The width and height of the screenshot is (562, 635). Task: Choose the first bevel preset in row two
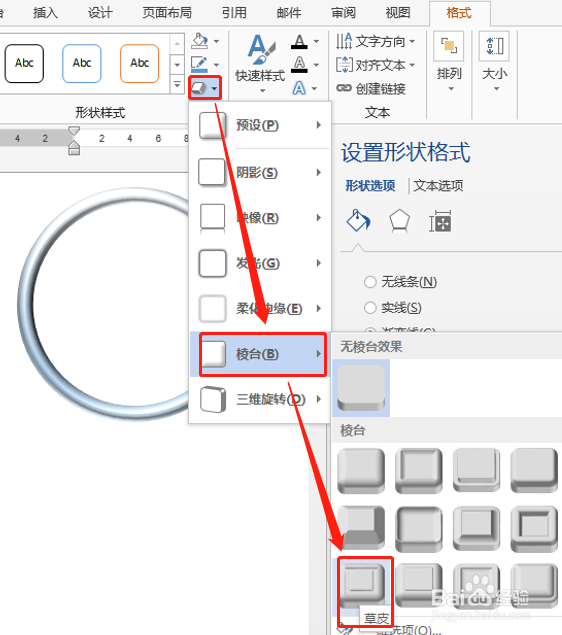coord(361,528)
